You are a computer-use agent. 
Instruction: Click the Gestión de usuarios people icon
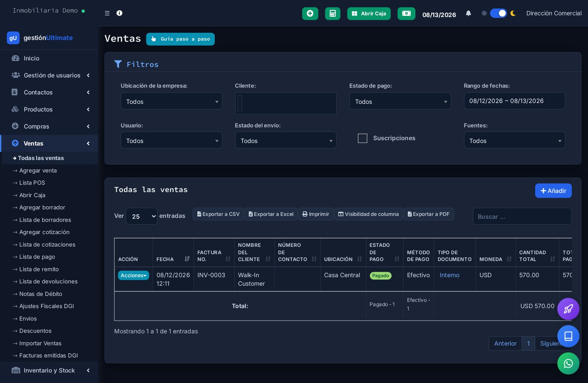click(x=16, y=75)
